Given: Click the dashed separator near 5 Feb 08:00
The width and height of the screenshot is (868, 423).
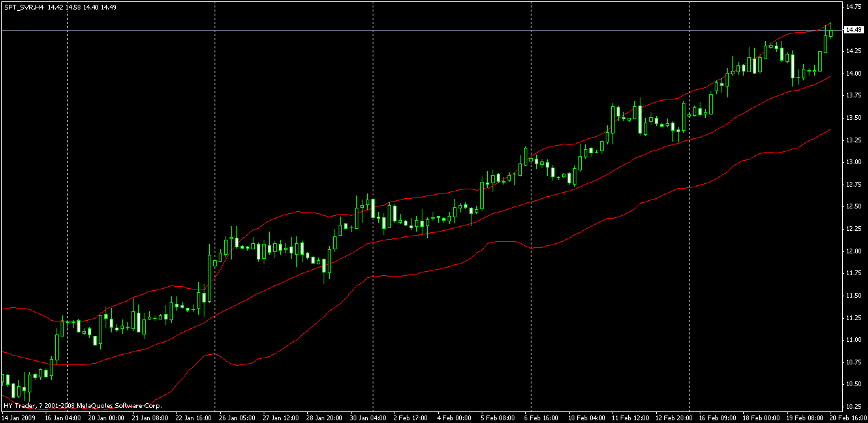Looking at the screenshot, I should coord(530,204).
